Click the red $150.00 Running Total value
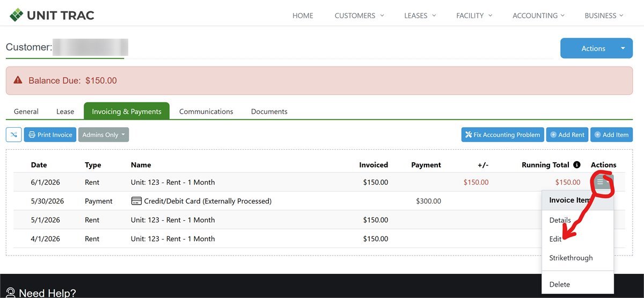Viewport: 644px width, 298px height. coord(568,183)
